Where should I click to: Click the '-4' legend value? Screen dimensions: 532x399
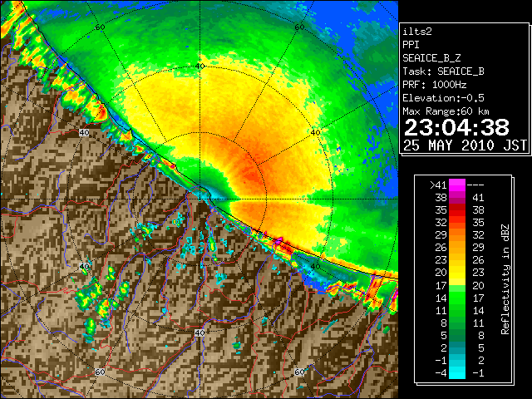[x=441, y=373]
